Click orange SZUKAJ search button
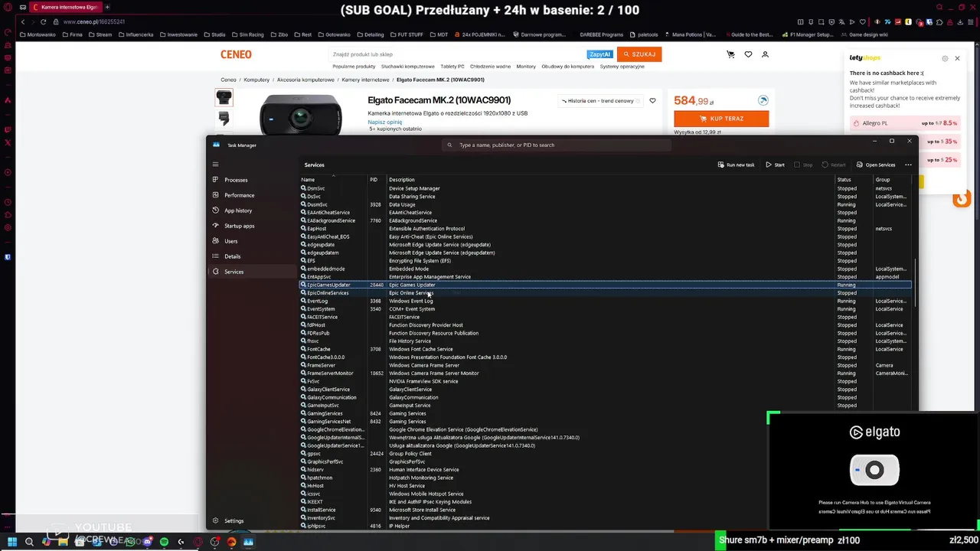This screenshot has height=551, width=980. (639, 54)
